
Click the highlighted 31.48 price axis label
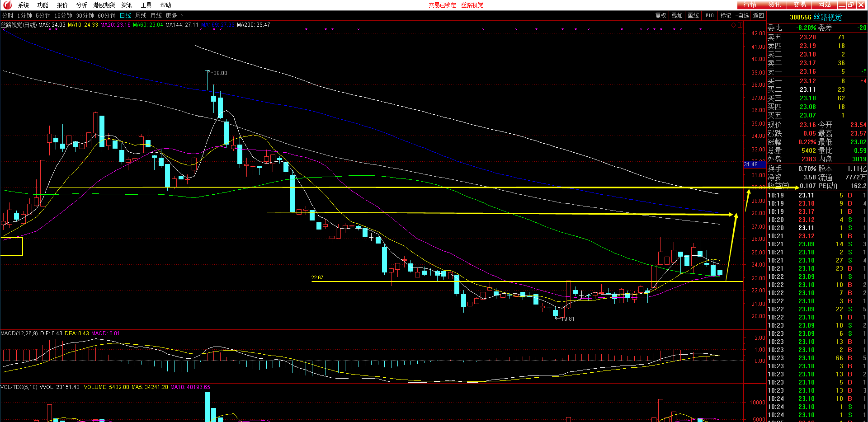pos(755,164)
